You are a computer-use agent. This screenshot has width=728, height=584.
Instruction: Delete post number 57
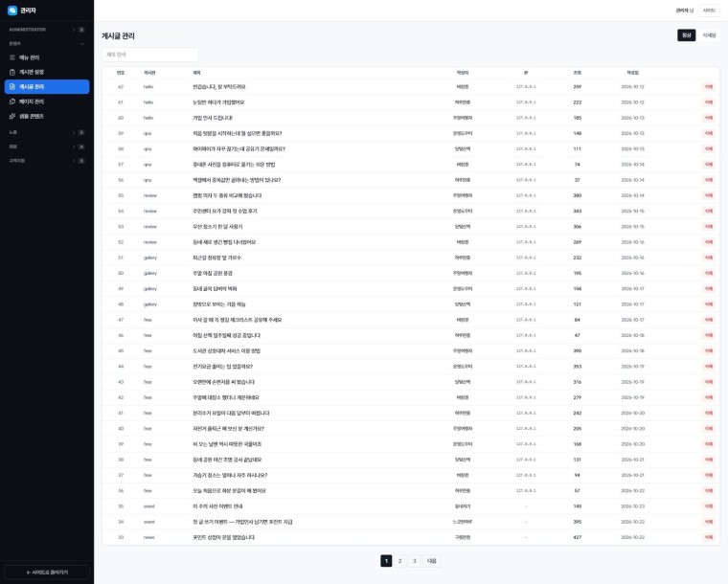tap(709, 165)
